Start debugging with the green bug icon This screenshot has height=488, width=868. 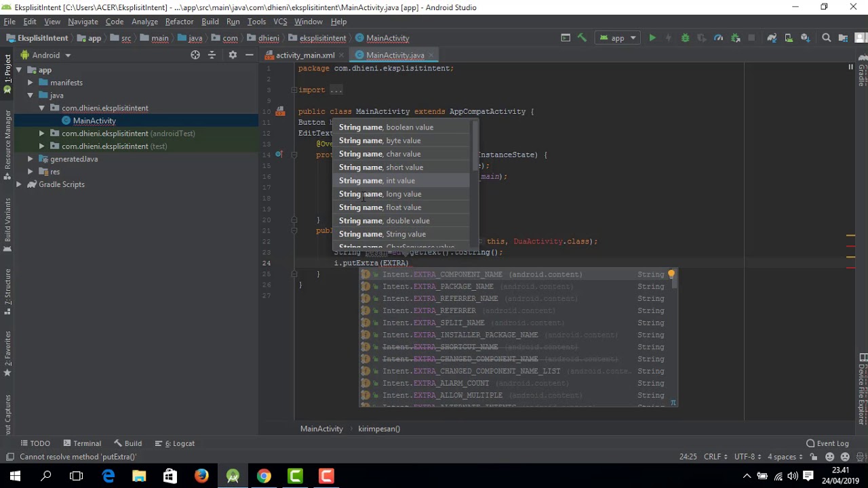pyautogui.click(x=685, y=38)
